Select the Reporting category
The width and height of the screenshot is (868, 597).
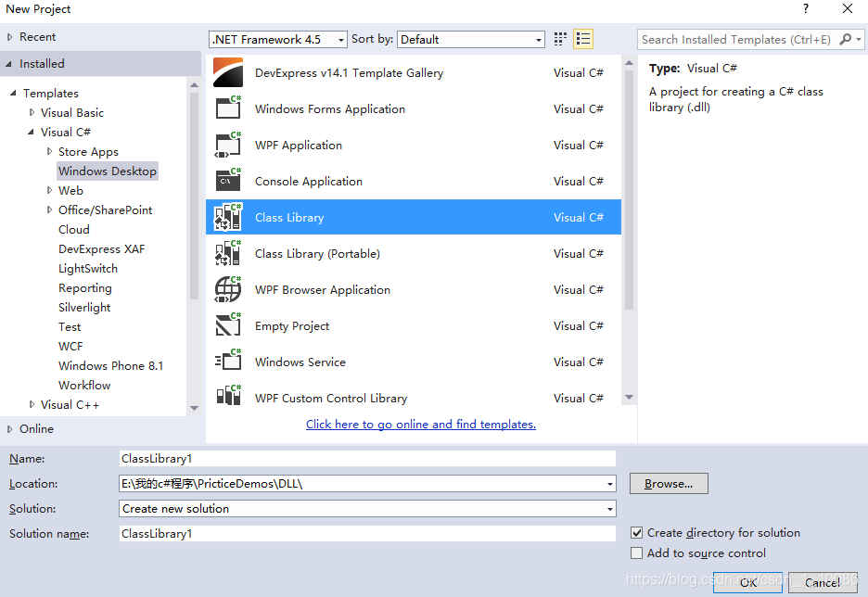pyautogui.click(x=85, y=287)
